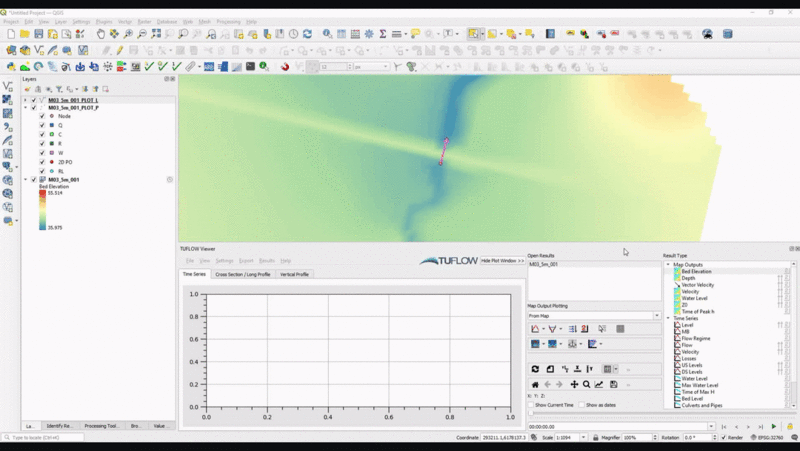
Task: Select the Zoom In magnifier tool
Action: coord(128,34)
